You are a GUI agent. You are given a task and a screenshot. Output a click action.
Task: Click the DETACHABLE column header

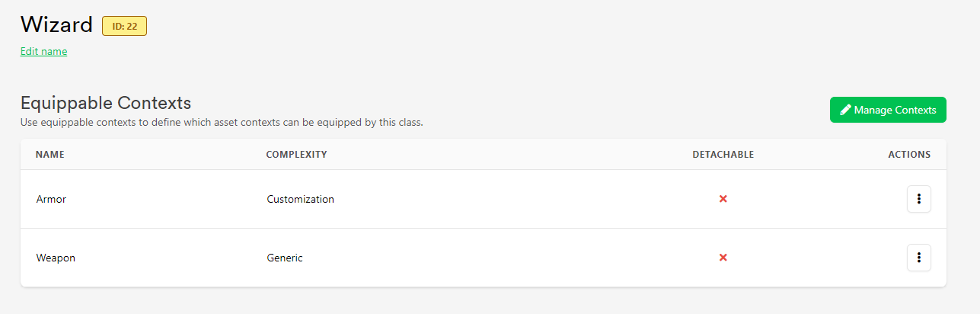(x=723, y=155)
